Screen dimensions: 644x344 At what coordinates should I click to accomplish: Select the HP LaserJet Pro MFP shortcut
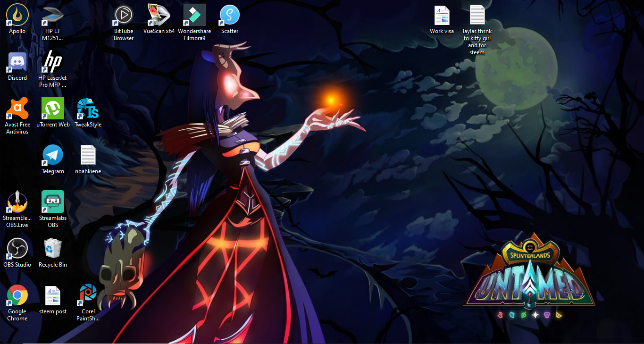pos(53,61)
